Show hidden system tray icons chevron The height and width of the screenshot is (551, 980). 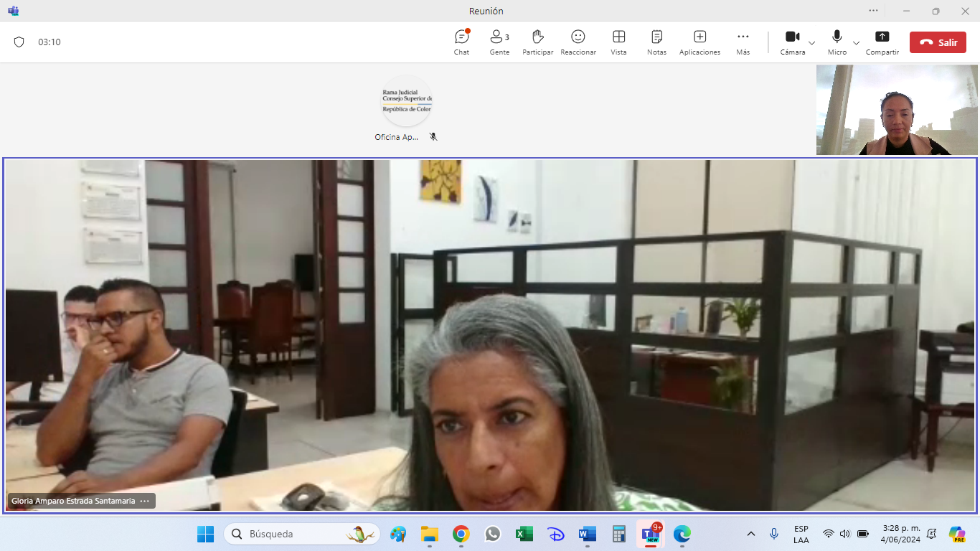click(x=751, y=534)
